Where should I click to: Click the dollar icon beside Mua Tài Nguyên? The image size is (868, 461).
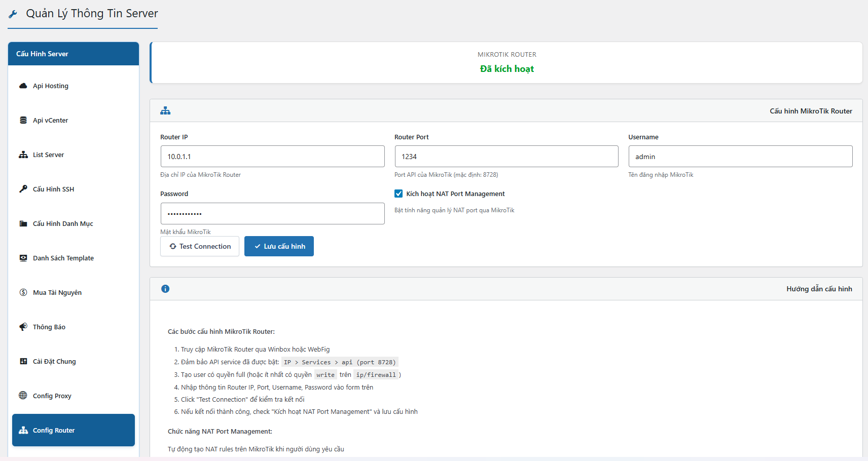[x=23, y=292]
